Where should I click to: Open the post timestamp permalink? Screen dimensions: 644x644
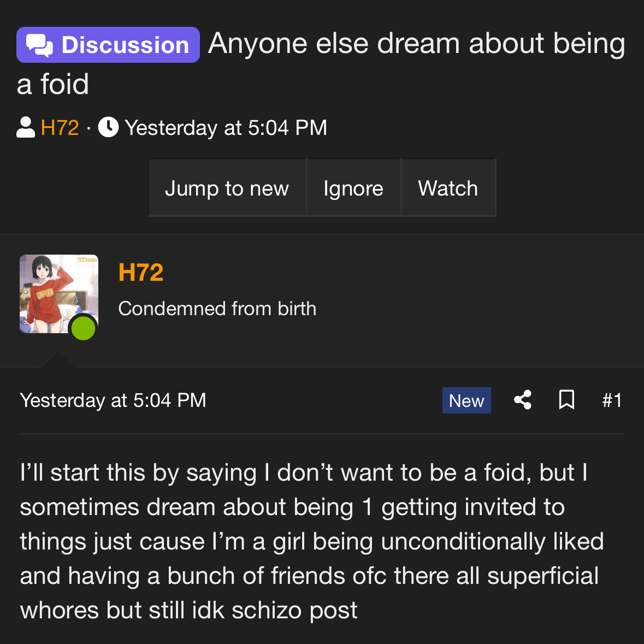113,400
